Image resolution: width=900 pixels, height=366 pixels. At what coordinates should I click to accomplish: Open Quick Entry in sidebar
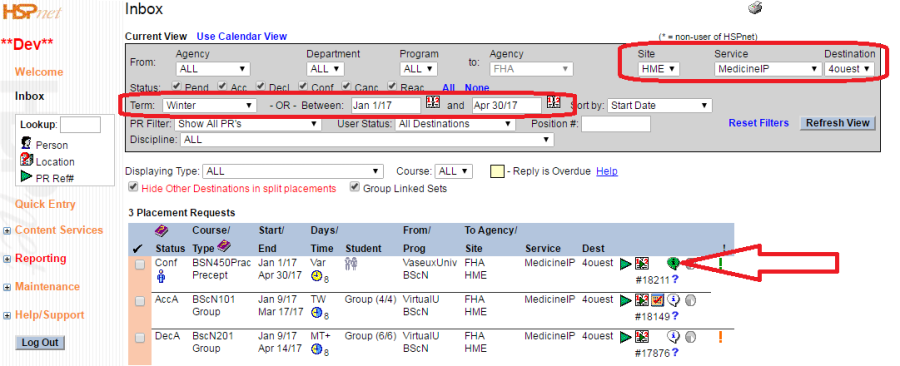[x=45, y=204]
